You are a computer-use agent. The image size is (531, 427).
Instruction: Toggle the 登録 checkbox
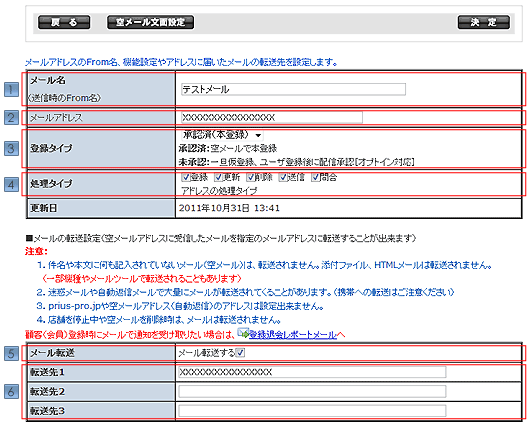tap(186, 177)
